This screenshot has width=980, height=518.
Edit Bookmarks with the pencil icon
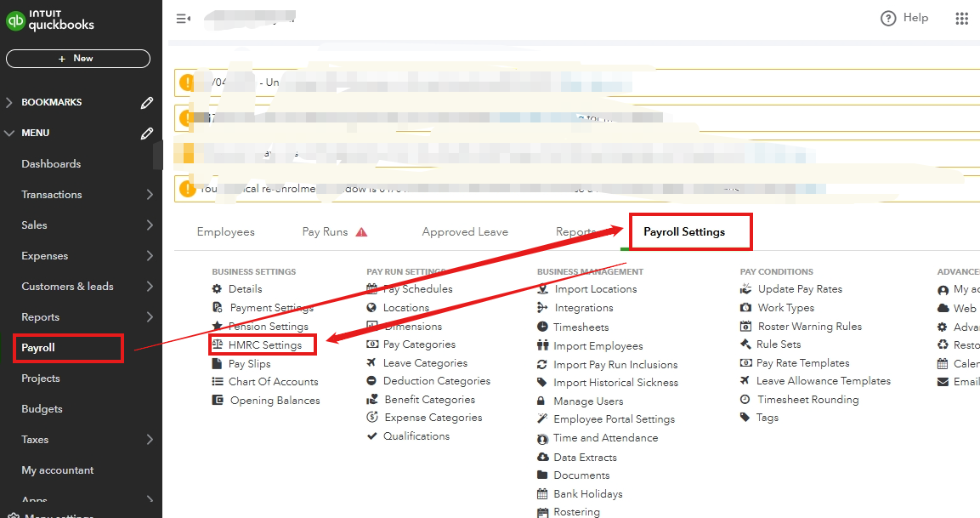(147, 103)
